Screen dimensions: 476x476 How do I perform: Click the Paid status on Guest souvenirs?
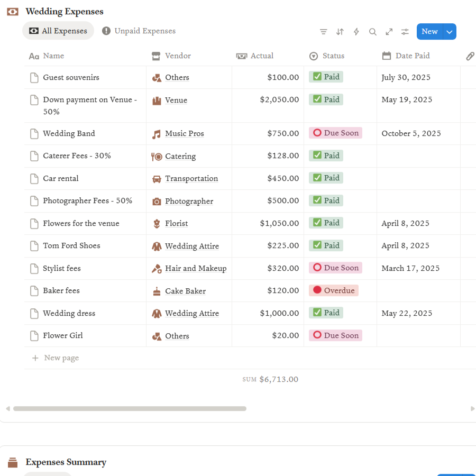coord(326,77)
